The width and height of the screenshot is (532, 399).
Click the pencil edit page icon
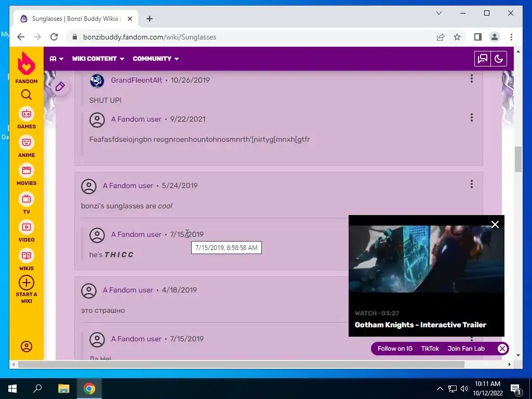(60, 87)
